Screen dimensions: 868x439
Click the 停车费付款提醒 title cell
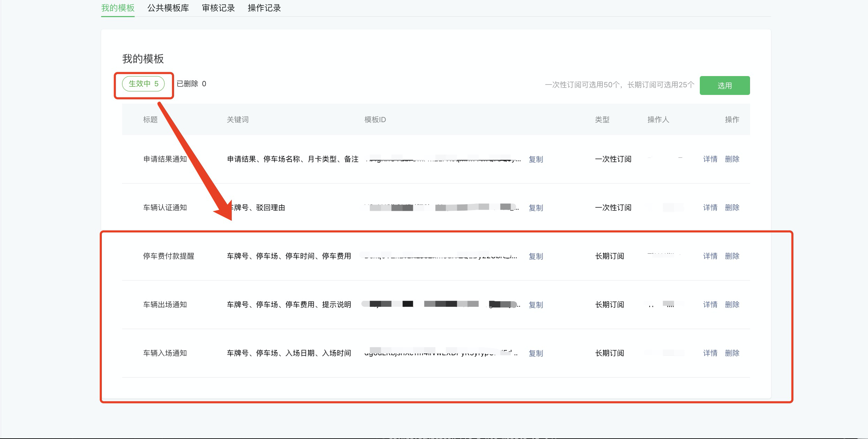(169, 256)
